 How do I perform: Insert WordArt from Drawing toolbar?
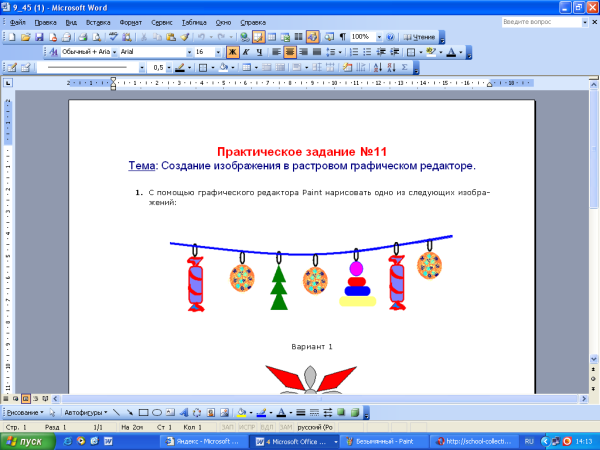pyautogui.click(x=184, y=412)
